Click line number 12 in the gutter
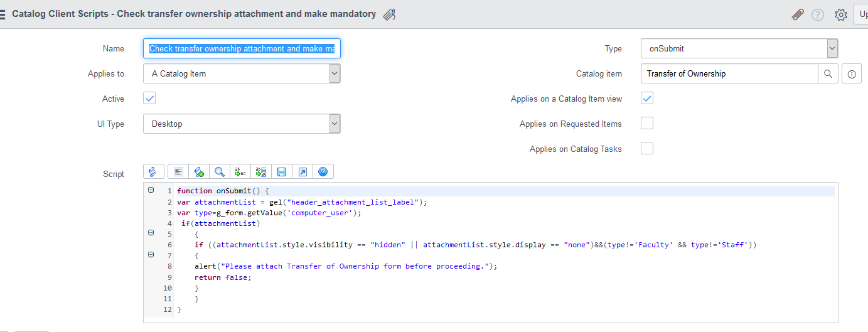 (167, 309)
